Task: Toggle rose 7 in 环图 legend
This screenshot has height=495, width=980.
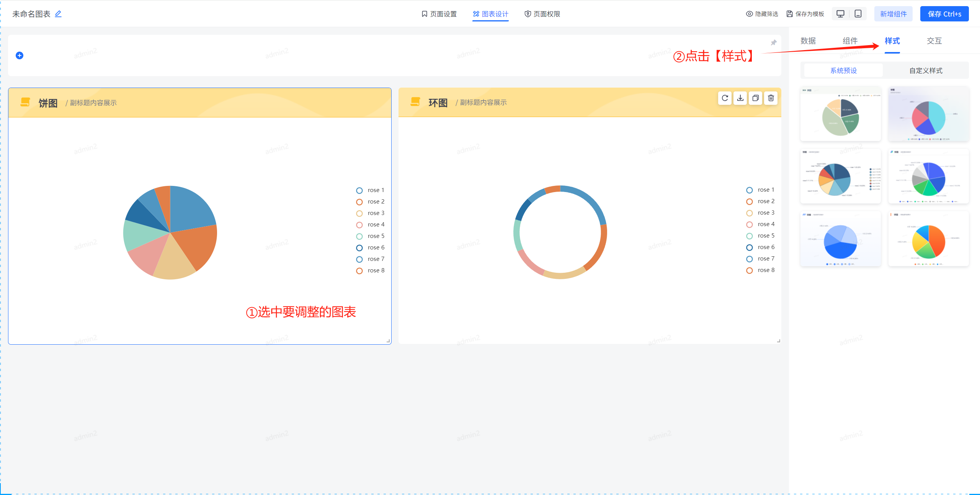Action: click(760, 259)
